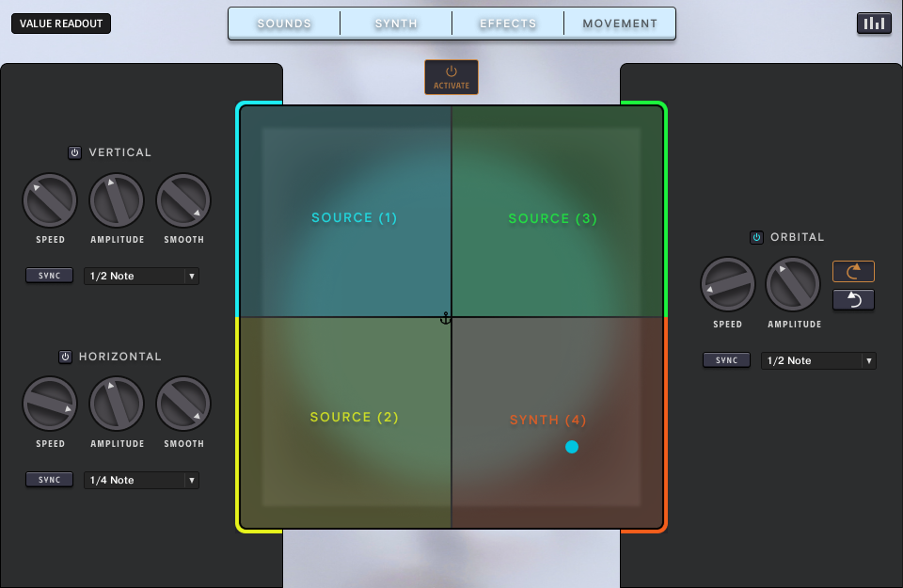Click the Horizontal Smooth knob
This screenshot has width=903, height=588.
183,404
